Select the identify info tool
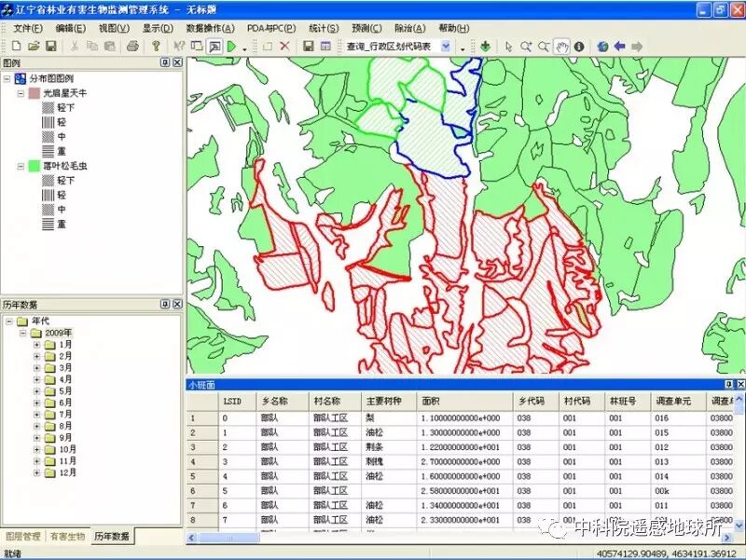746x560 pixels. 579,46
